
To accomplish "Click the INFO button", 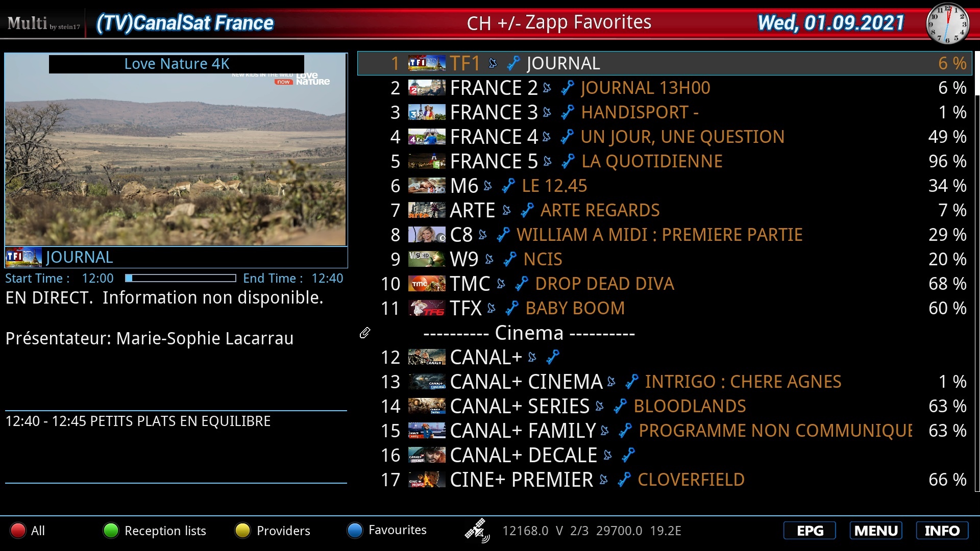I will 942,530.
